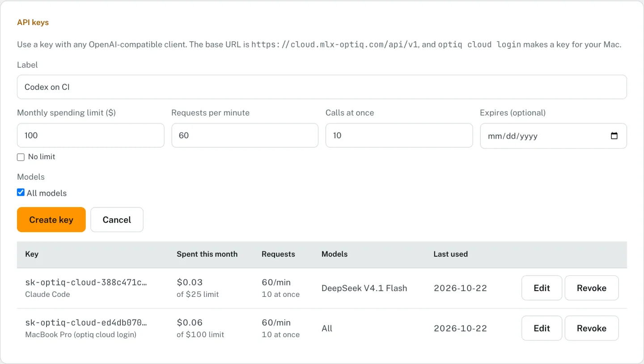Click the Models column header
Image resolution: width=644 pixels, height=364 pixels.
pyautogui.click(x=335, y=254)
